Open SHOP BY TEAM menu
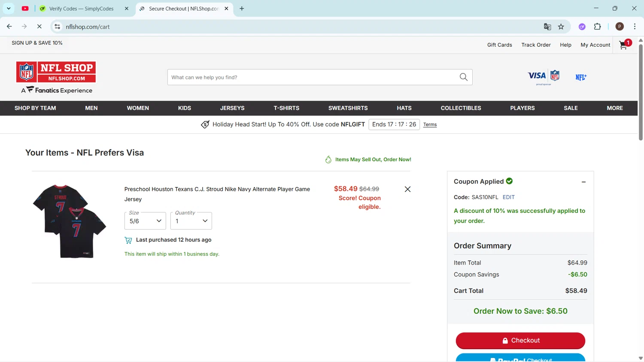 (35, 108)
